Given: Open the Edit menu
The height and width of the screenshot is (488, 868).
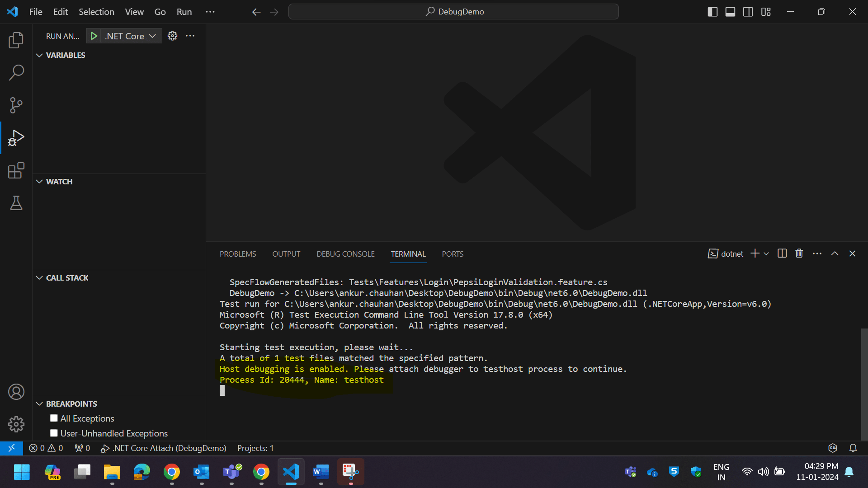Looking at the screenshot, I should tap(61, 12).
